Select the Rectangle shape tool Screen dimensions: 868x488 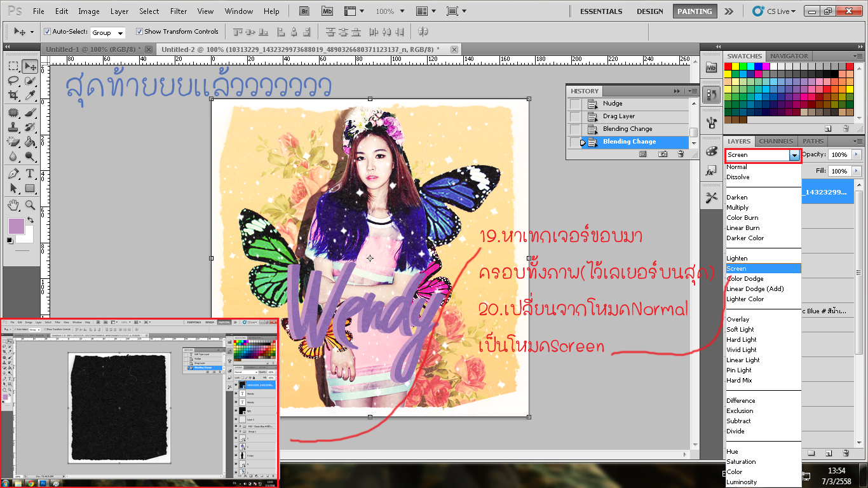tap(30, 188)
